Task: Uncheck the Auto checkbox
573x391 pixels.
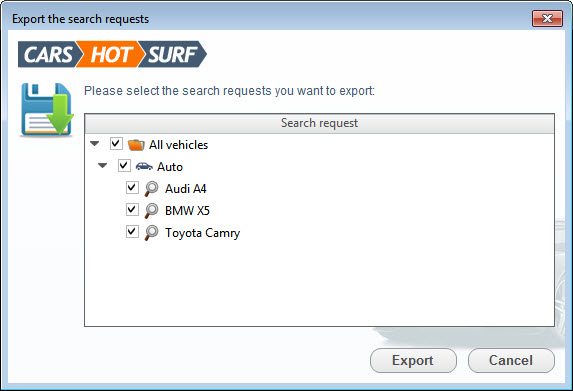Action: coord(124,166)
